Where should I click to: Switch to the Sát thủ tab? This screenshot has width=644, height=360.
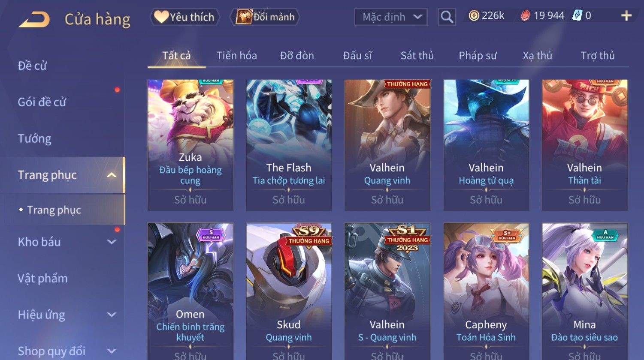pos(417,55)
